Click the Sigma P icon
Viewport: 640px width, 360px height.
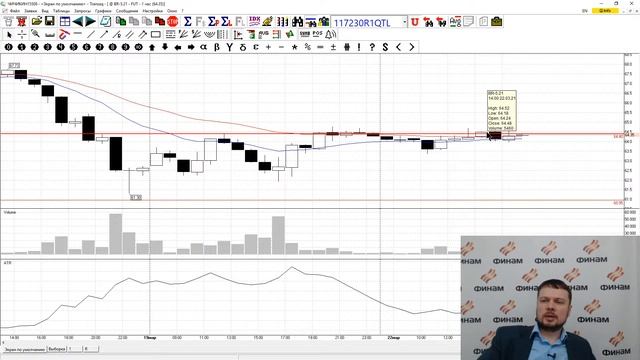click(x=213, y=21)
